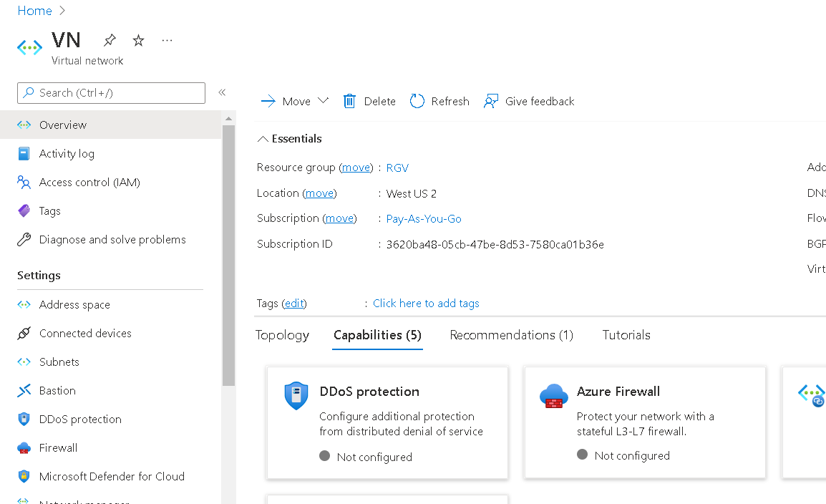Click the purple Tags icon
The height and width of the screenshot is (504, 826).
24,210
